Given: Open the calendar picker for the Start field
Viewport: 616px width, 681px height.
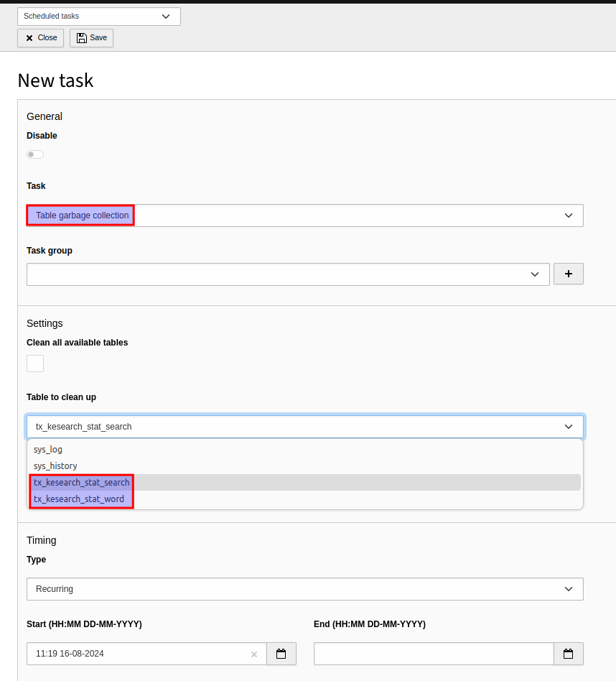Looking at the screenshot, I should tap(281, 654).
